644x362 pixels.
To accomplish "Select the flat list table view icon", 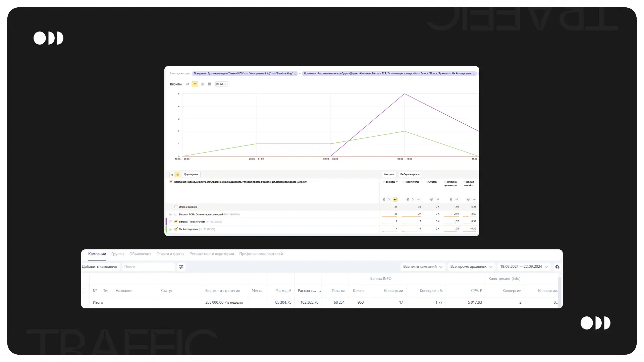I will pos(172,175).
